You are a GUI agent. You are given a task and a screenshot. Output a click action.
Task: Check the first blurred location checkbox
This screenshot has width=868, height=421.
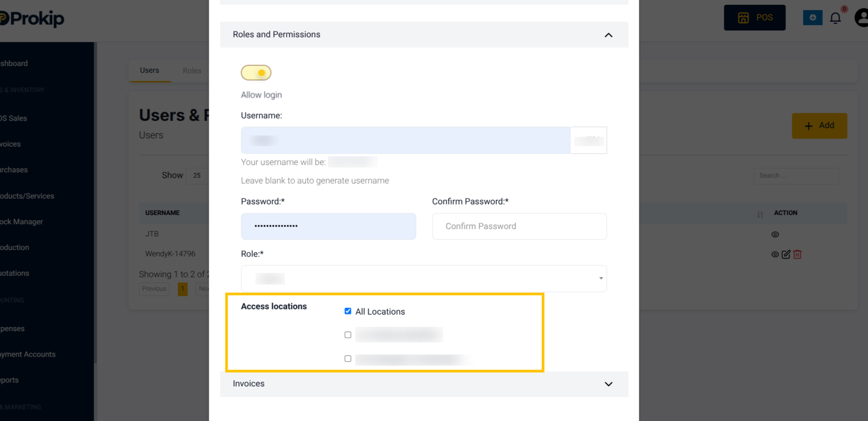[348, 335]
